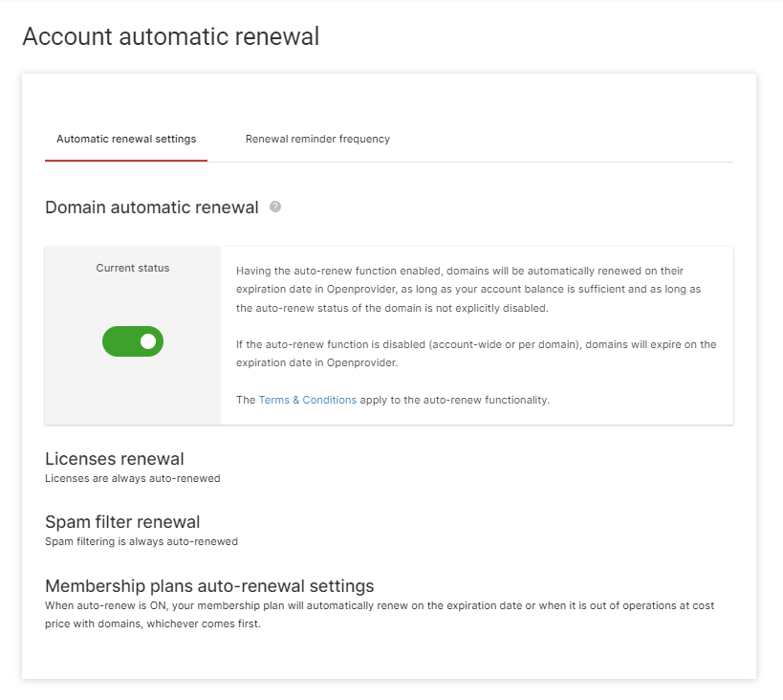Screen dimensions: 783x700
Task: Click the text 'apply to the auto-renew functionality'
Action: [454, 400]
